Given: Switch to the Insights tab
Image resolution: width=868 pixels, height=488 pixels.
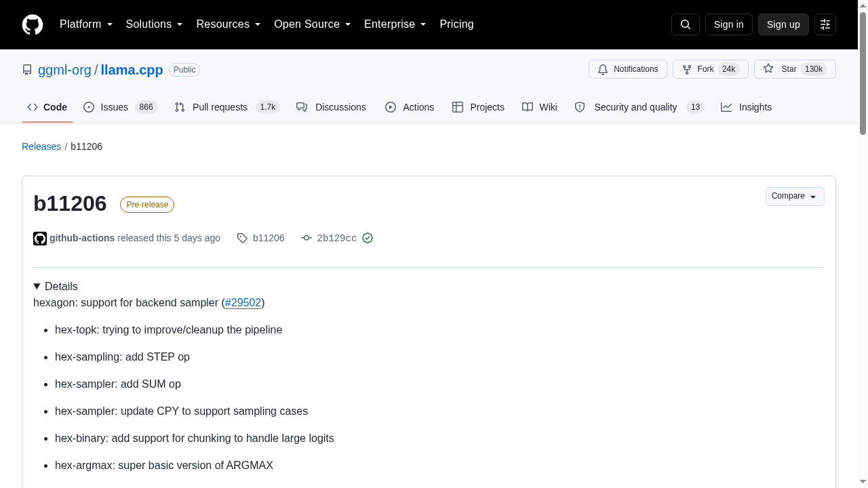Looking at the screenshot, I should pos(746,107).
